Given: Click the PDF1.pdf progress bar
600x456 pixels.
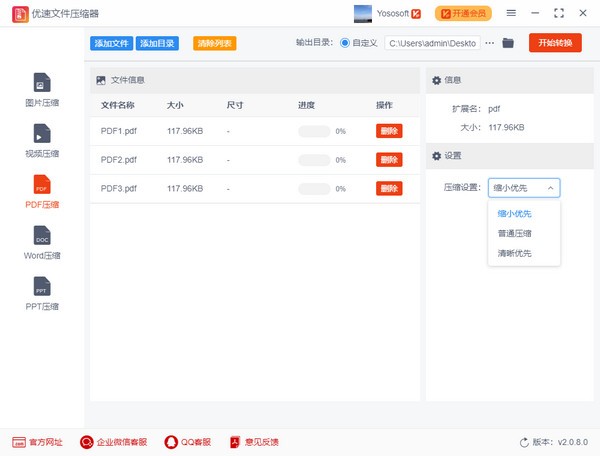Looking at the screenshot, I should 314,131.
